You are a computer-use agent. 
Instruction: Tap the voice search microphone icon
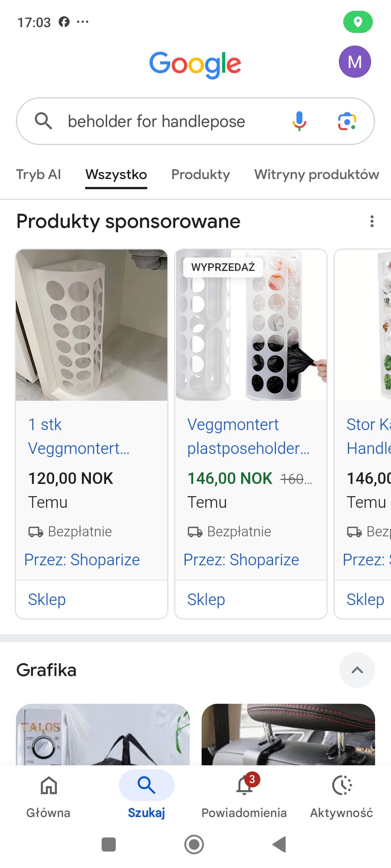coord(299,121)
